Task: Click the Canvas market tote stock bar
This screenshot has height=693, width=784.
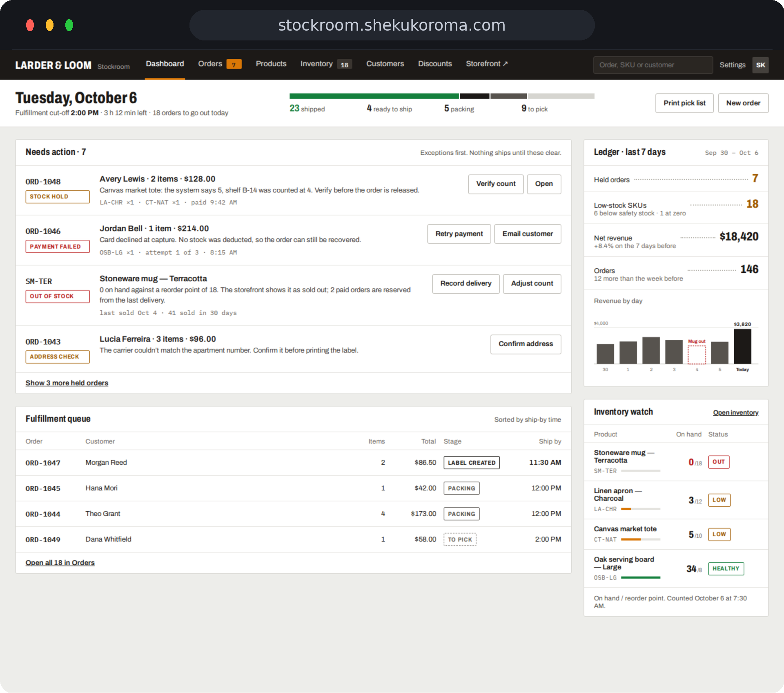Action: coord(641,539)
